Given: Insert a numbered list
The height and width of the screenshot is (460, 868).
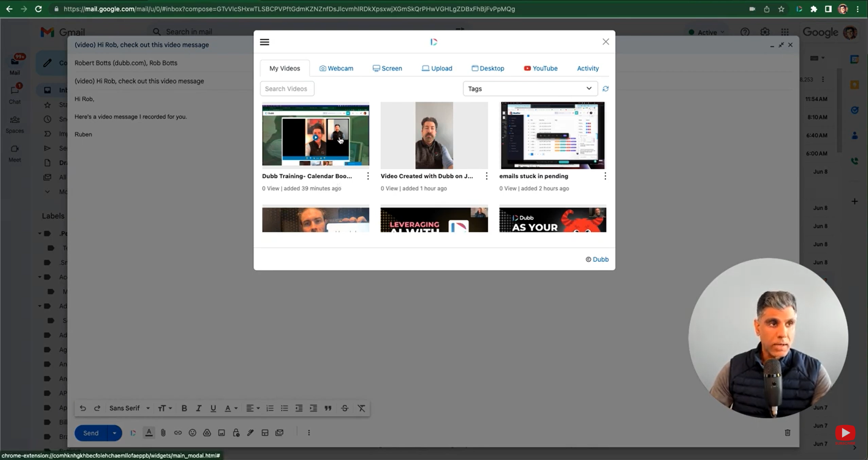Looking at the screenshot, I should [270, 408].
